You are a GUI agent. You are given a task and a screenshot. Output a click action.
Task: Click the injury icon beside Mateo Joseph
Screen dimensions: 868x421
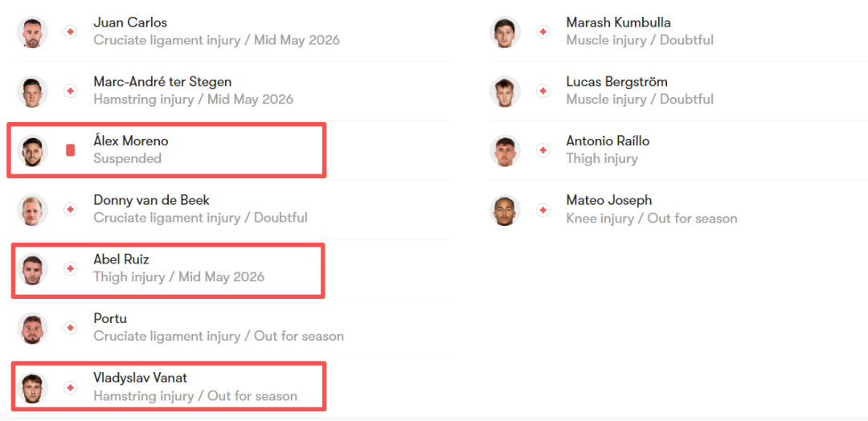tap(543, 210)
